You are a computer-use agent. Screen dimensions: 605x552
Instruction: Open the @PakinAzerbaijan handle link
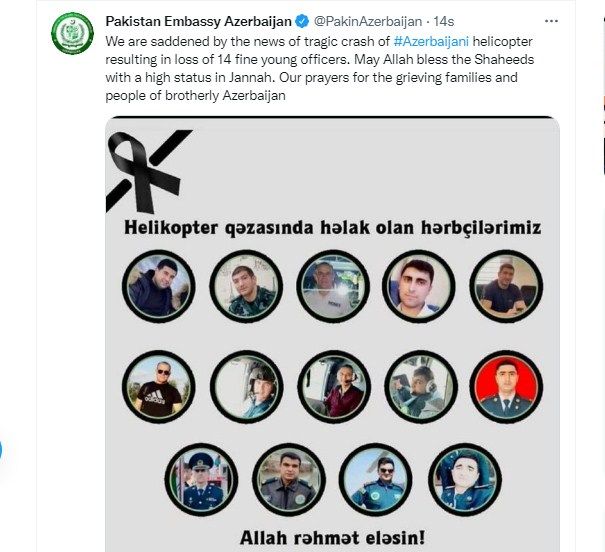click(x=368, y=21)
